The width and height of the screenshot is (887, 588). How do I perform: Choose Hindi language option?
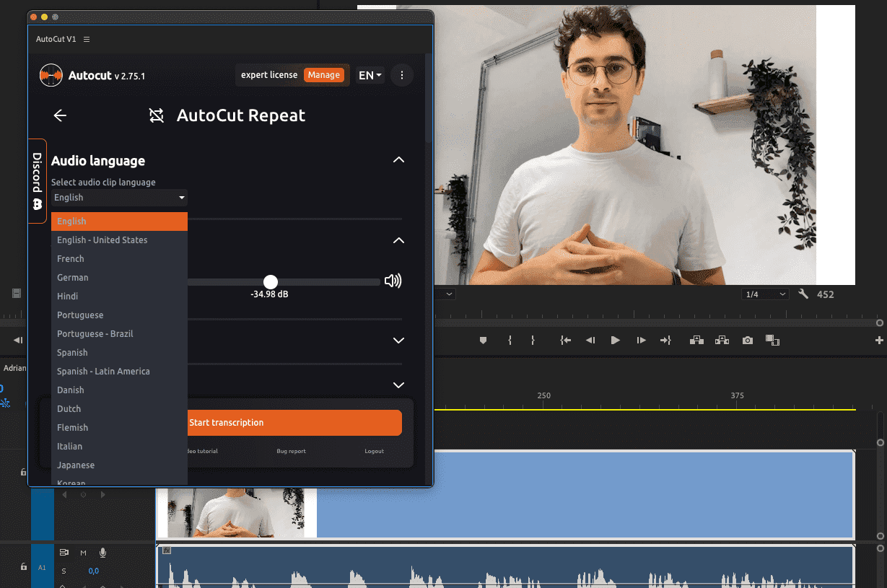[x=119, y=297]
